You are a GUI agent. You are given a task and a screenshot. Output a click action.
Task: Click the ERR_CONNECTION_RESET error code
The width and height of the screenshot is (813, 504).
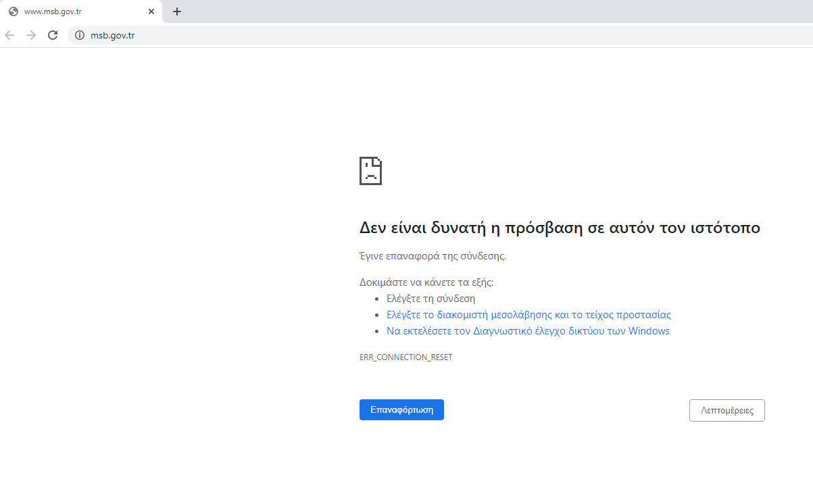tap(405, 357)
